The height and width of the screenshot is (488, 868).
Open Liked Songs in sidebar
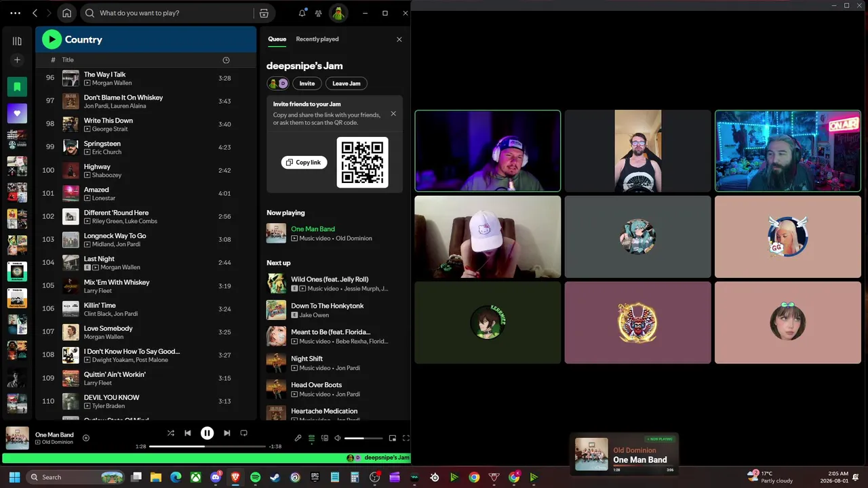click(17, 113)
